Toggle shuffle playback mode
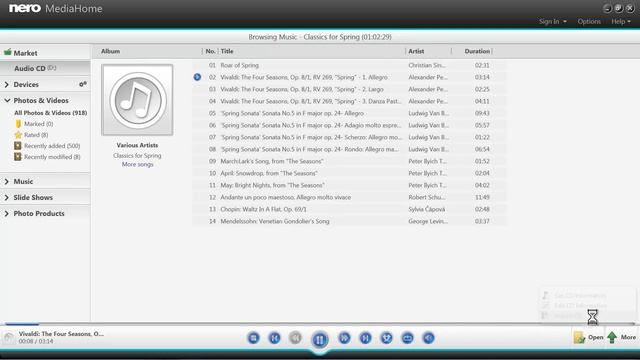 (x=386, y=338)
